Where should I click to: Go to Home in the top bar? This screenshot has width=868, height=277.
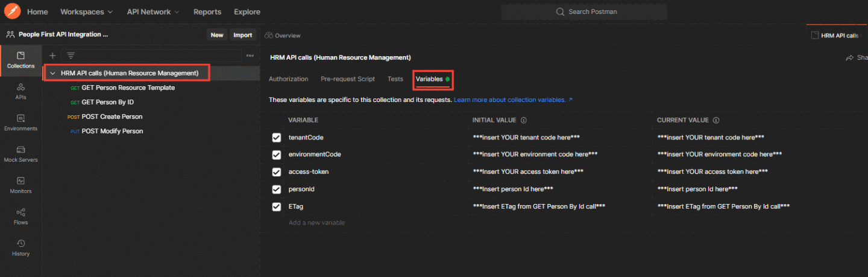tap(37, 11)
